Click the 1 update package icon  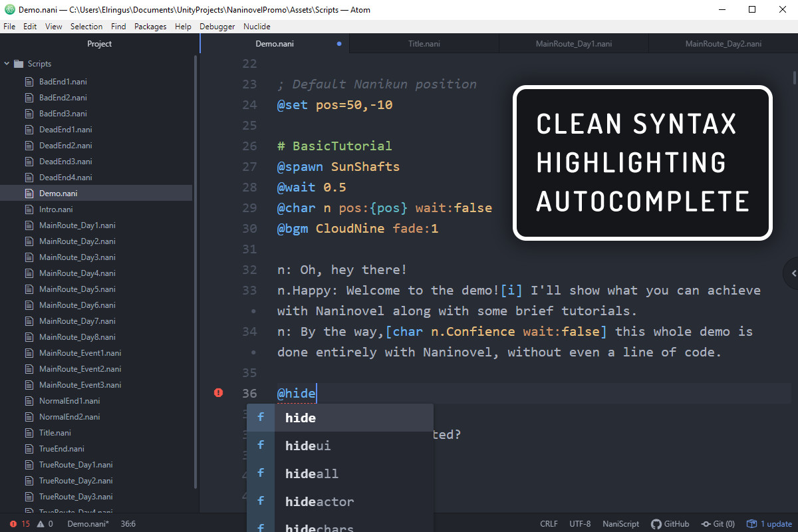coord(751,524)
